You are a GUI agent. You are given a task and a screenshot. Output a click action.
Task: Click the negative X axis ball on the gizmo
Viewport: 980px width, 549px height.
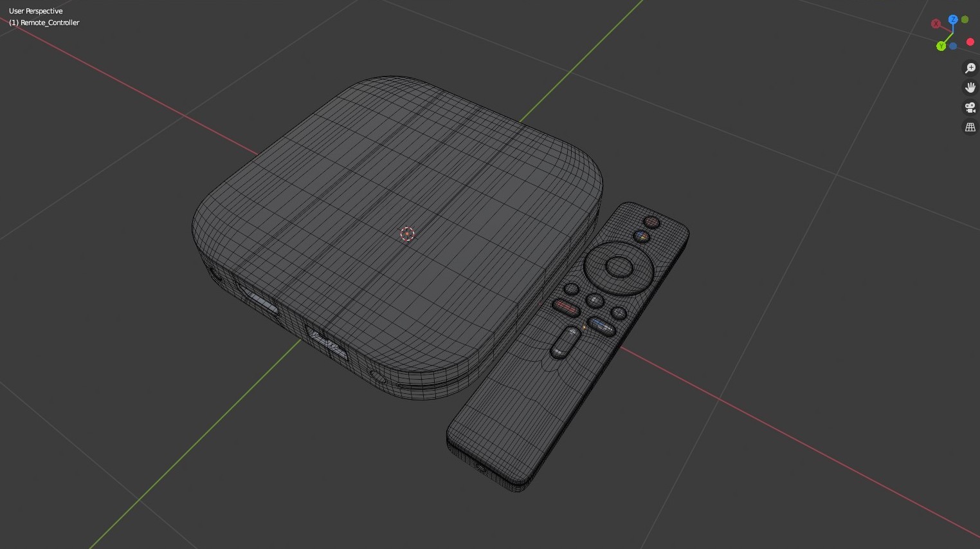(970, 42)
